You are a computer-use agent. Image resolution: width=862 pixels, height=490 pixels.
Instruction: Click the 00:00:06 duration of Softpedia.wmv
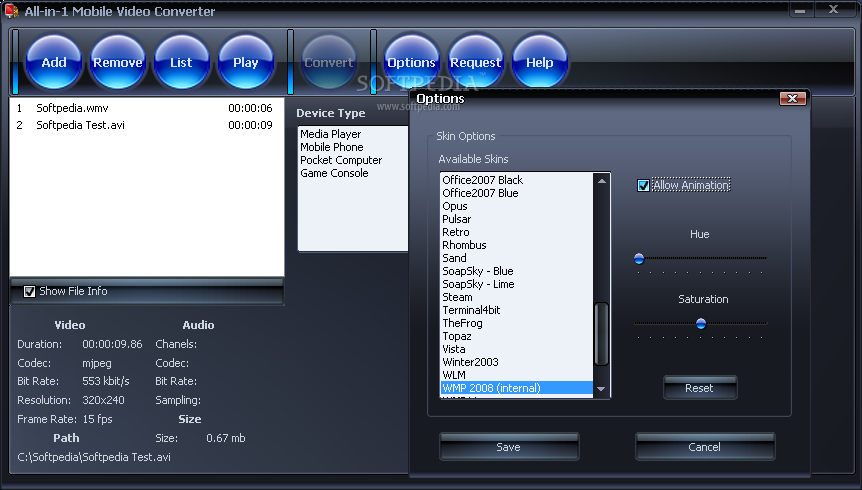(x=250, y=108)
